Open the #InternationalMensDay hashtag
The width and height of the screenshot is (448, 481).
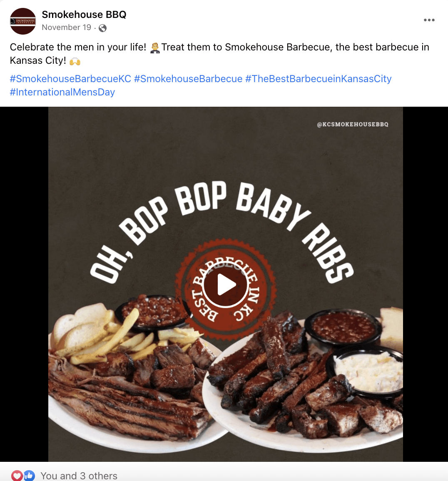62,92
